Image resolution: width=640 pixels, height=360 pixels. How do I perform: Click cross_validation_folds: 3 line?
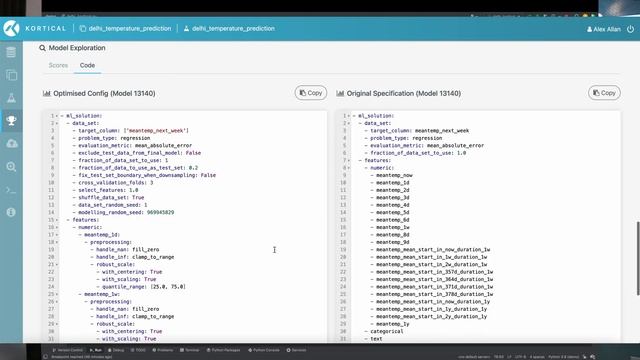click(113, 182)
